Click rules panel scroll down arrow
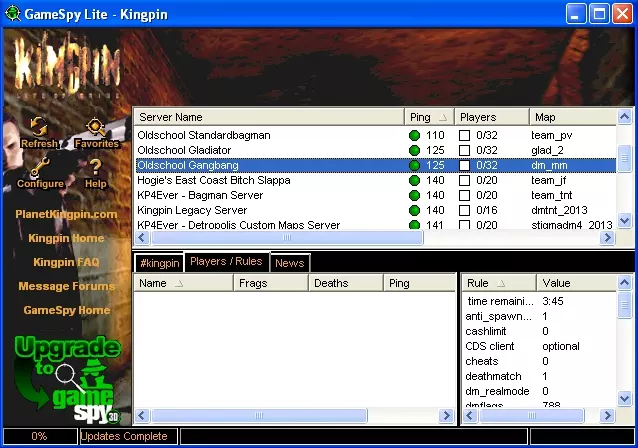This screenshot has height=448, width=638. [x=625, y=398]
